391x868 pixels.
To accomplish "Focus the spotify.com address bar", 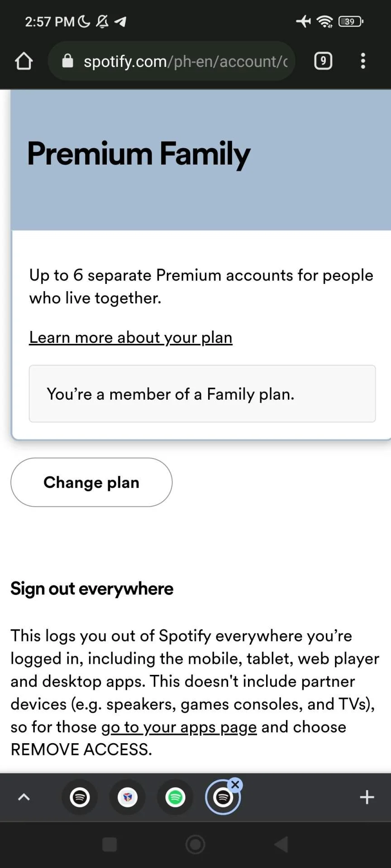I will click(172, 61).
